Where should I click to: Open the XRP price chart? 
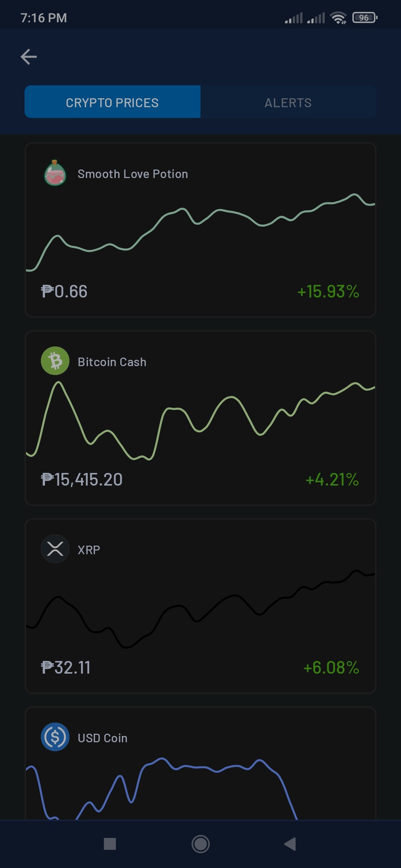pos(200,609)
